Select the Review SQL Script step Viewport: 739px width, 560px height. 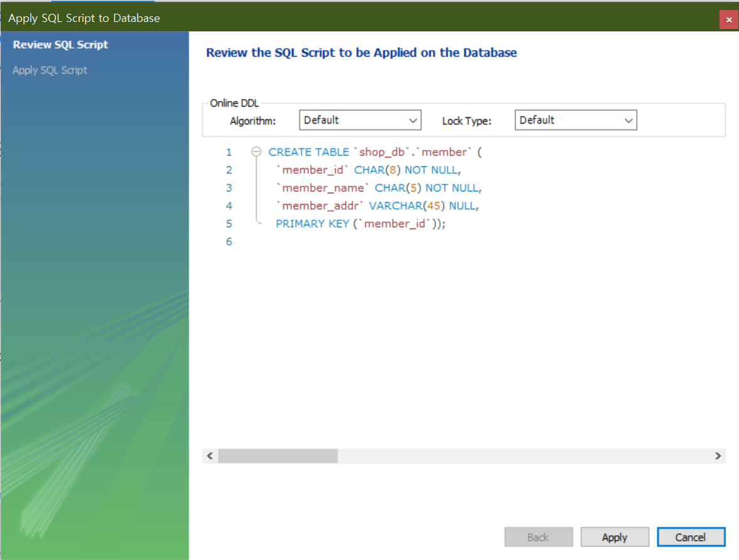[60, 45]
